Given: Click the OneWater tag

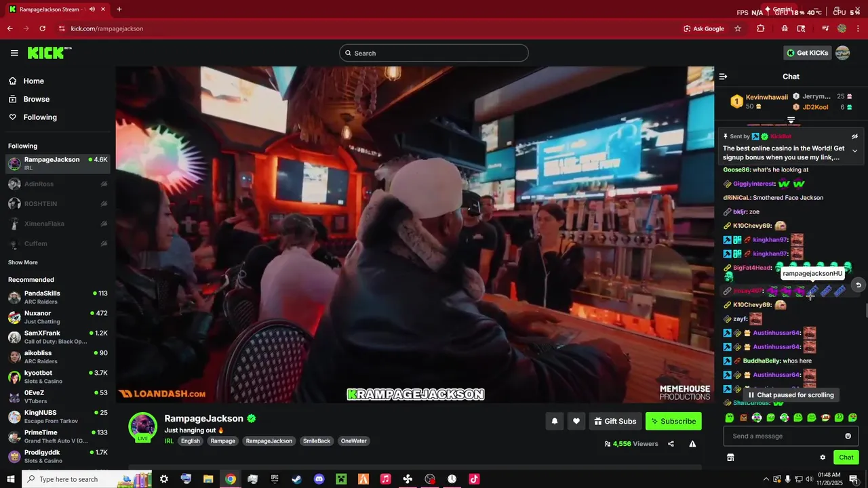Looking at the screenshot, I should [354, 441].
